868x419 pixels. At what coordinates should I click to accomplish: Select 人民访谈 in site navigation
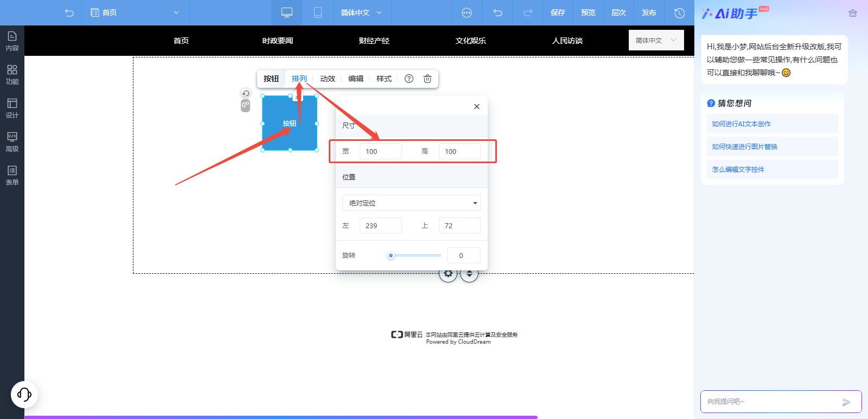[567, 41]
